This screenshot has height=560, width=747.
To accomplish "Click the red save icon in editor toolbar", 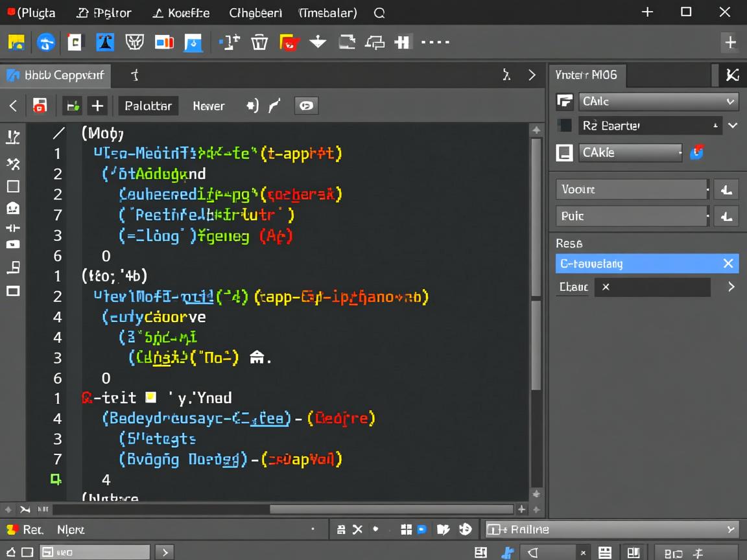I will click(40, 106).
